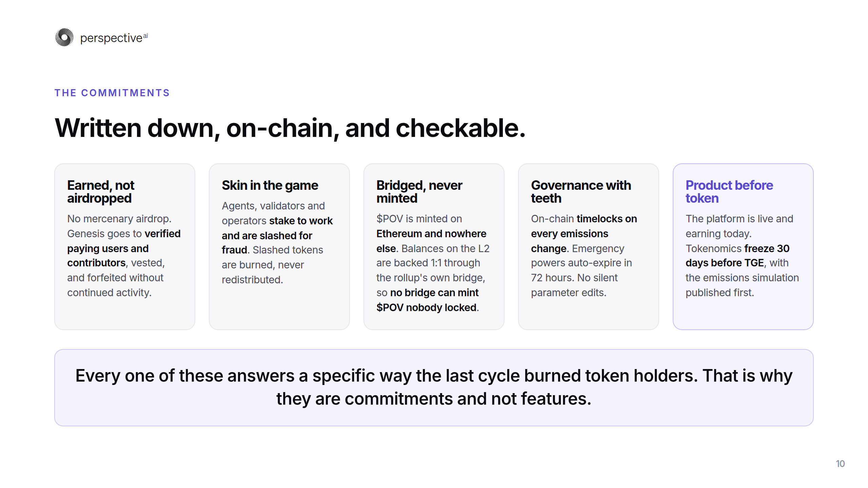The height and width of the screenshot is (488, 868).
Task: Select Ethereum and nowhere else bold phrase
Action: [x=431, y=241]
